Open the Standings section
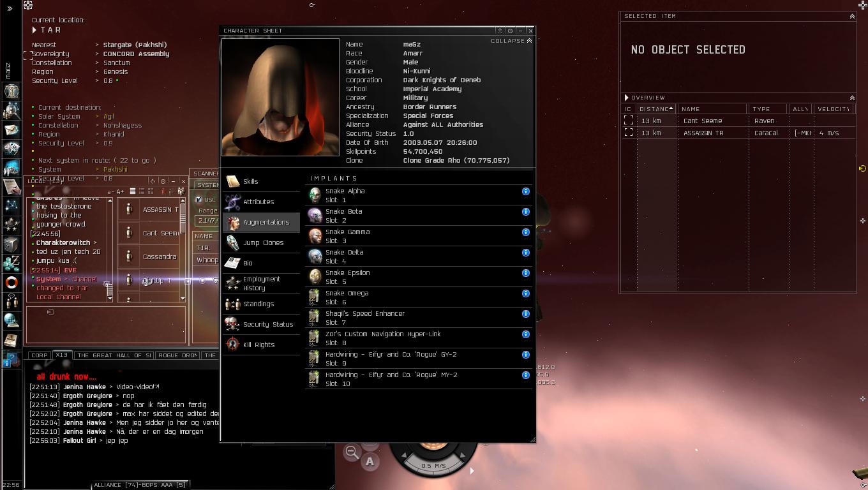 pos(262,304)
